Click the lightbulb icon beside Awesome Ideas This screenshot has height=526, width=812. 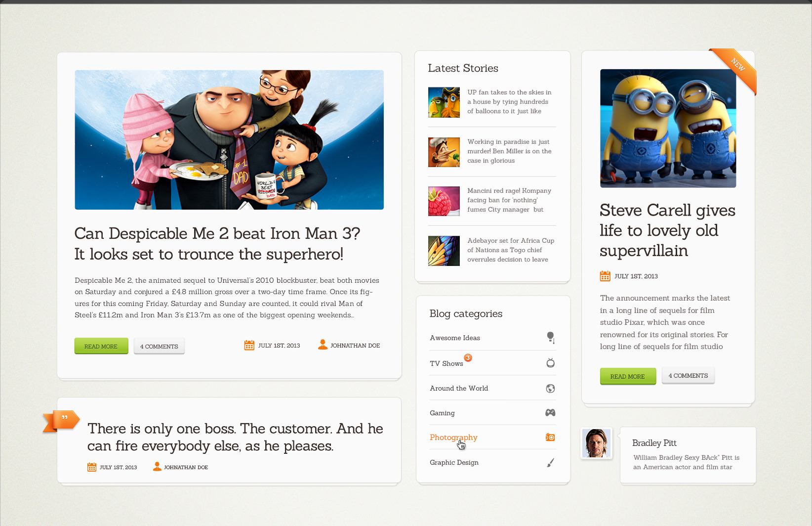click(x=551, y=338)
